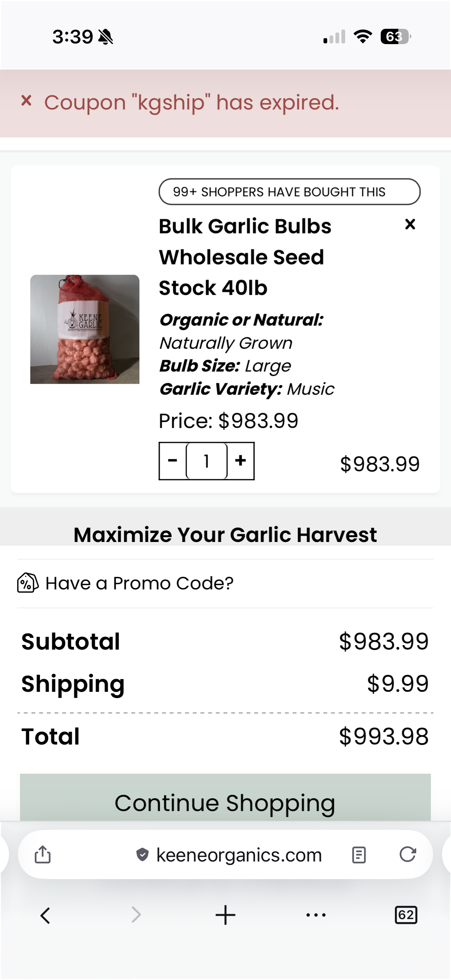Go back to the previous page
Viewport: 451px width, 980px height.
(x=45, y=915)
